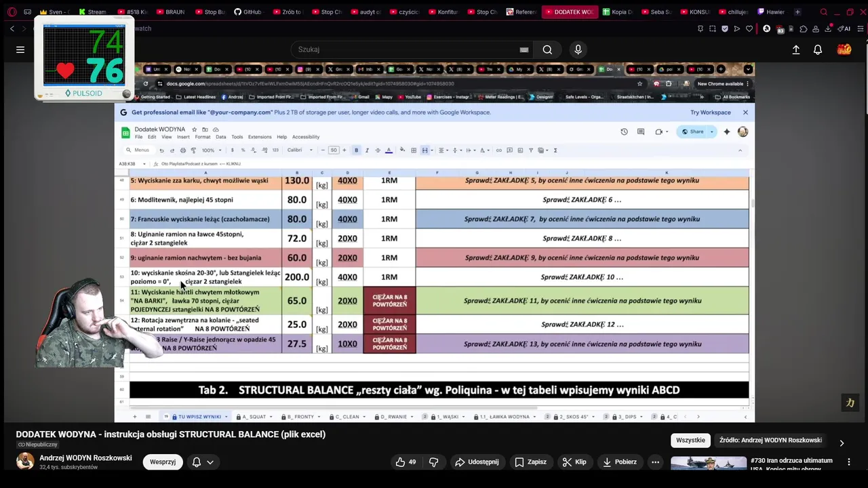Open TU WPISZ WYNIKI sheet tab
This screenshot has height=488, width=868.
197,417
